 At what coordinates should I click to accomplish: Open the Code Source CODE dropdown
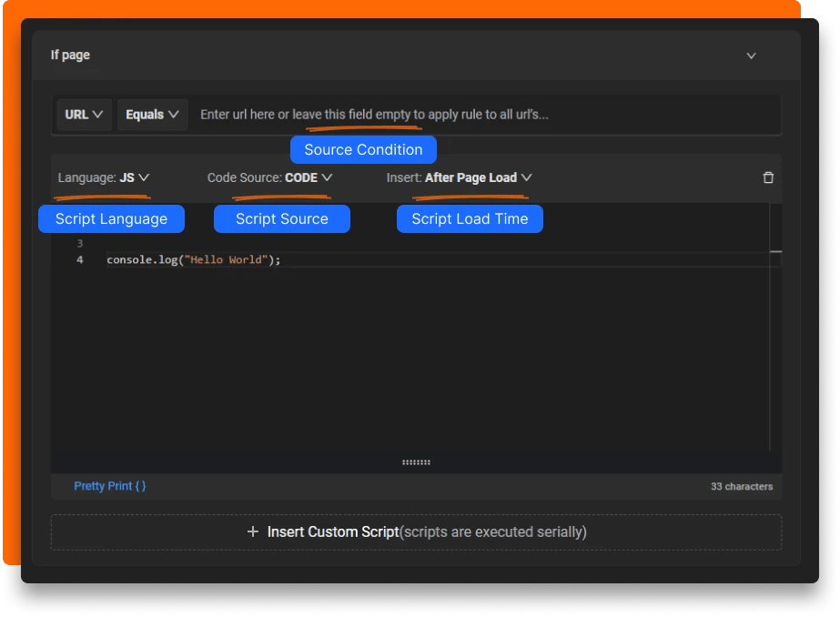269,177
